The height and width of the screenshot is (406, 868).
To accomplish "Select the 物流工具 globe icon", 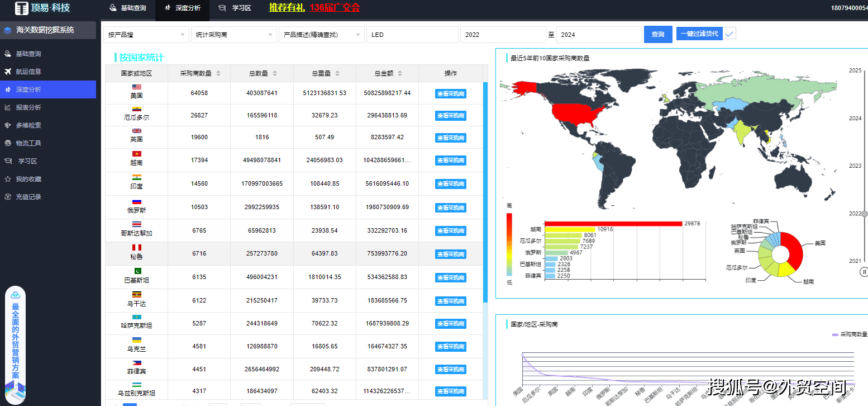I will click(x=8, y=143).
